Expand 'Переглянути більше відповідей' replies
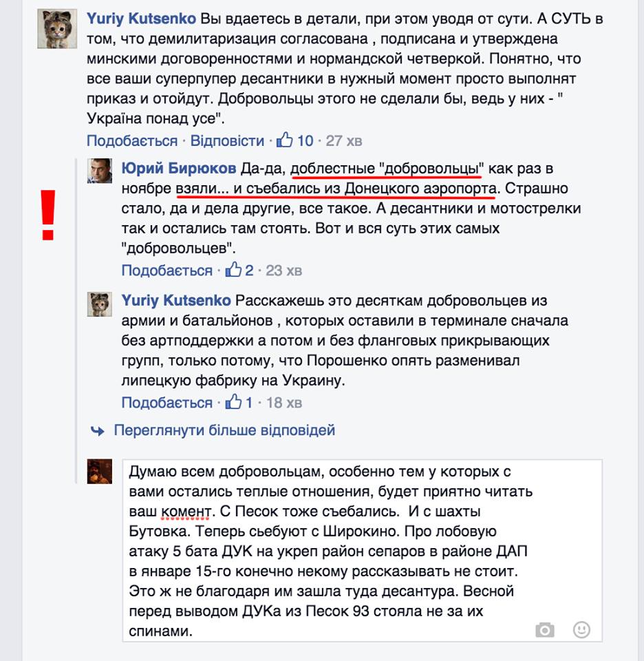The width and height of the screenshot is (644, 661). [224, 430]
